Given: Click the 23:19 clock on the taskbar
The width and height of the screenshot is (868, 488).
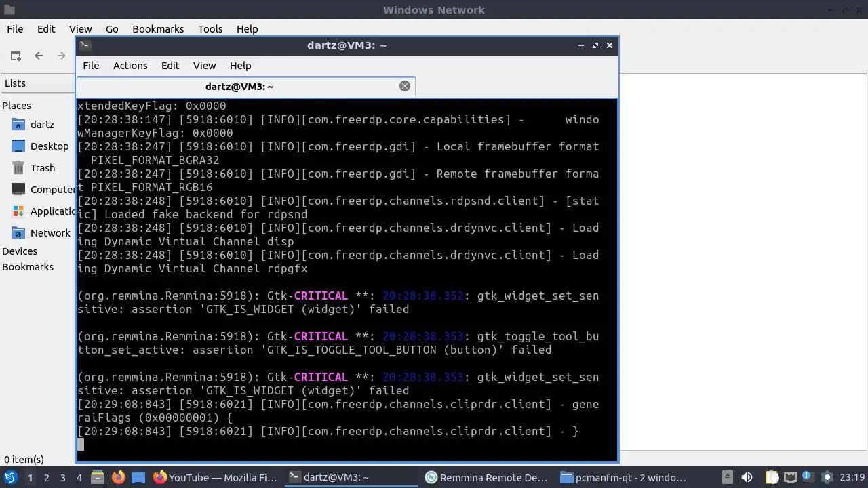Looking at the screenshot, I should coord(852,477).
